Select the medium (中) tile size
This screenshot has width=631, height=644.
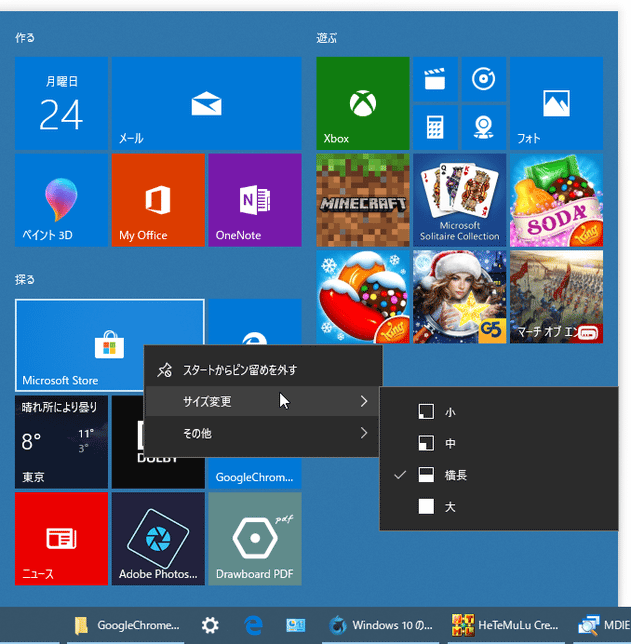pos(499,444)
